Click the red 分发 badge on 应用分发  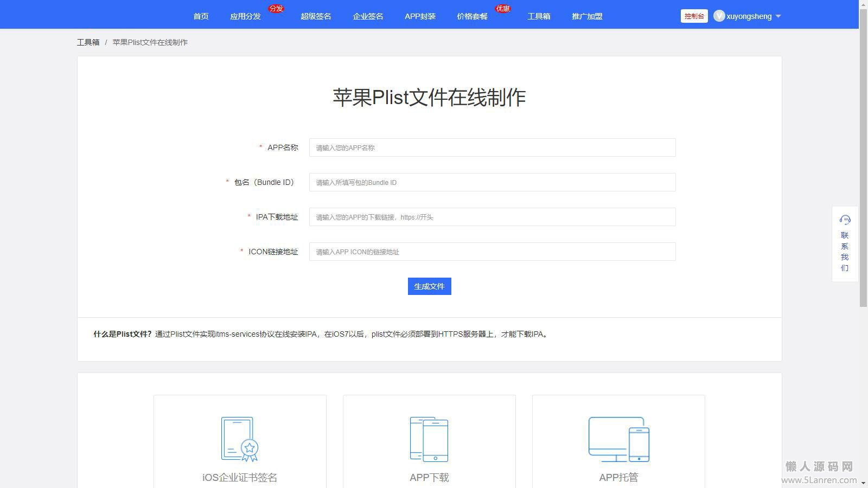click(276, 9)
